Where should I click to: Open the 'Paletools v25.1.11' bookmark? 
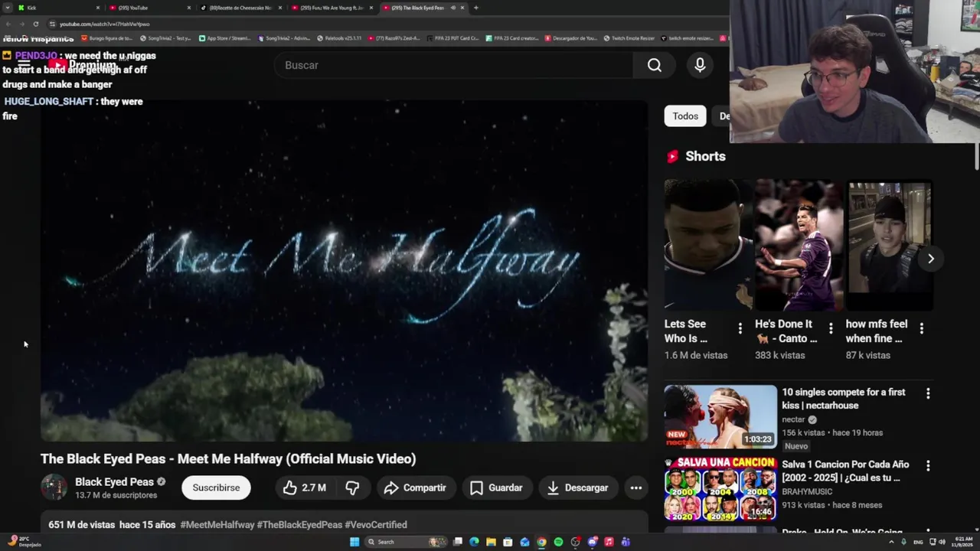tap(340, 38)
